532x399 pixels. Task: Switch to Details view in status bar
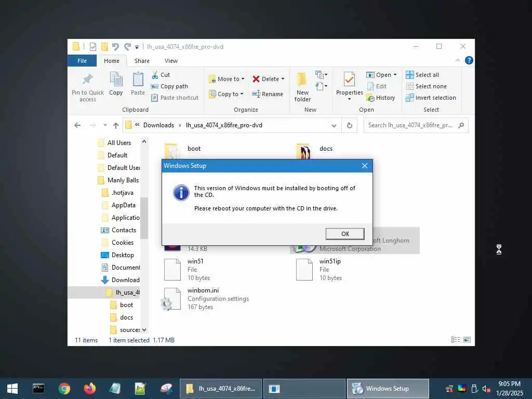point(456,340)
